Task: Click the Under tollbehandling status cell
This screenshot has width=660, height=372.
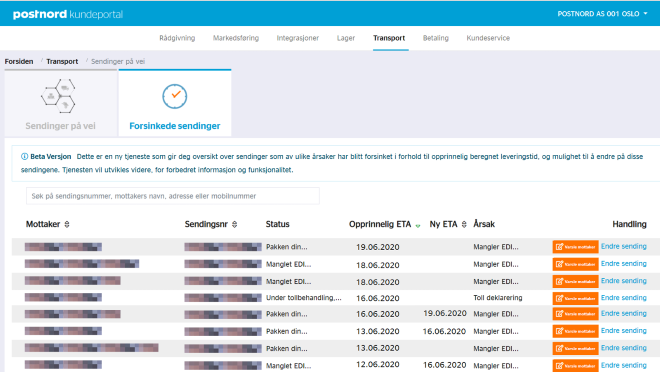Action: [x=303, y=298]
